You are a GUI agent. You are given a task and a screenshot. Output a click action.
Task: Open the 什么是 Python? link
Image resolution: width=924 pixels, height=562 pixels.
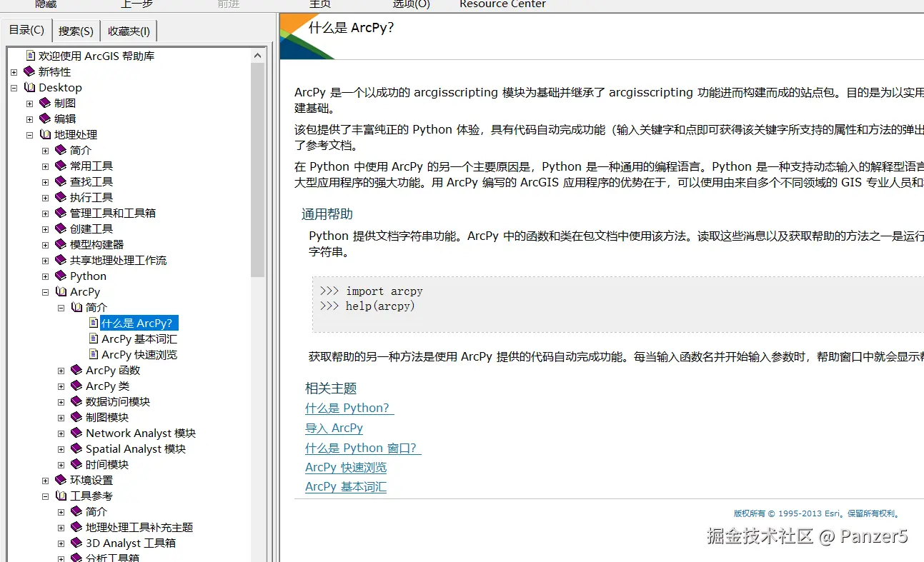pos(349,408)
